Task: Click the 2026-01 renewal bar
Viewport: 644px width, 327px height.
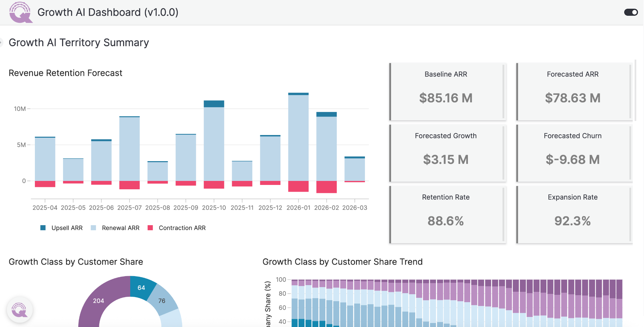Action: tap(299, 138)
